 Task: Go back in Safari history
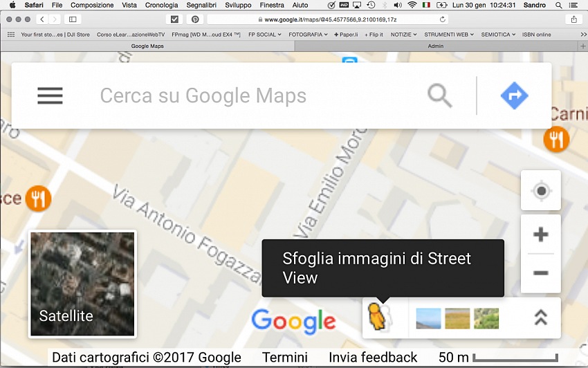pyautogui.click(x=42, y=19)
